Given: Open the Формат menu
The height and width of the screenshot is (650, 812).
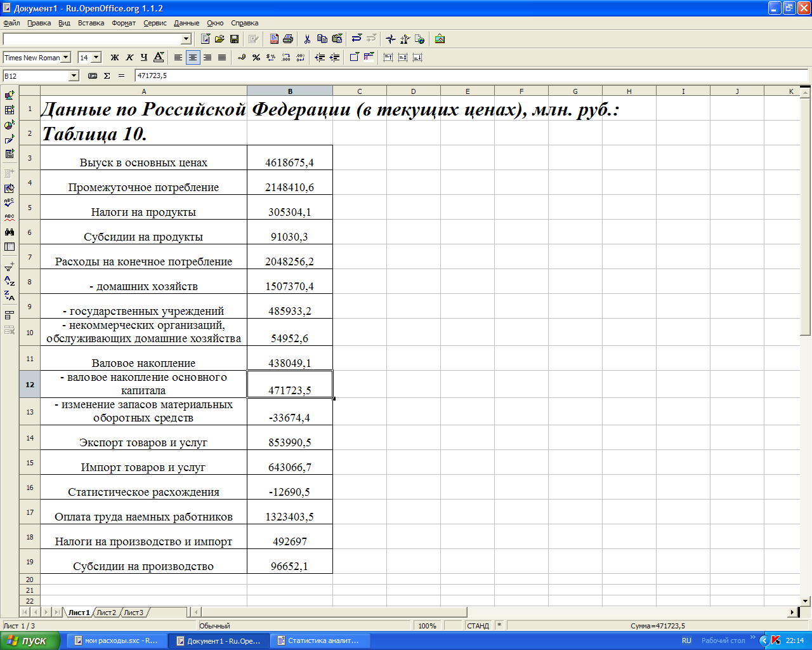Looking at the screenshot, I should click(x=124, y=23).
